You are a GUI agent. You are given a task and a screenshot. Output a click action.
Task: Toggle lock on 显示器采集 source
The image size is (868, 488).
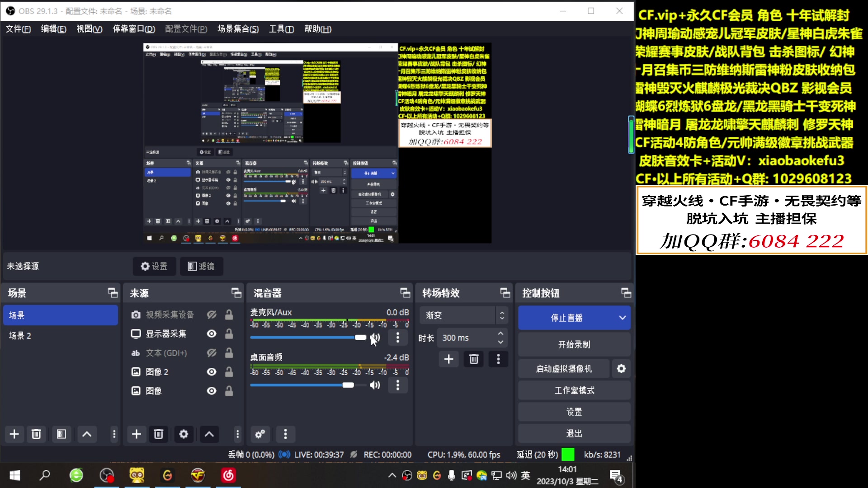(229, 333)
